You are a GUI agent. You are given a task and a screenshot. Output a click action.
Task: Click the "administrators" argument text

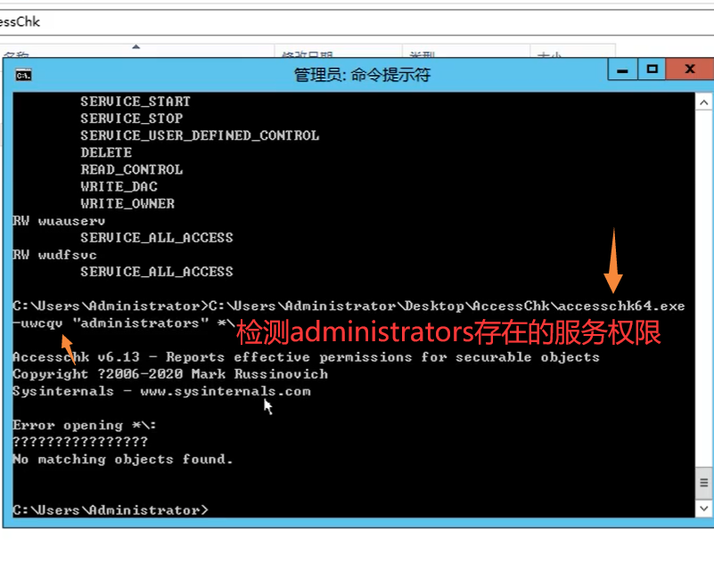click(141, 323)
